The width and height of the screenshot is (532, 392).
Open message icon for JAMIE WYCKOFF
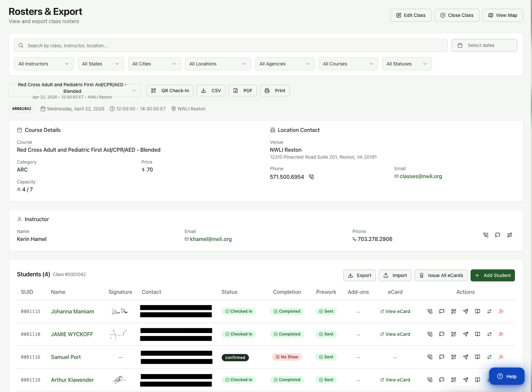point(442,334)
